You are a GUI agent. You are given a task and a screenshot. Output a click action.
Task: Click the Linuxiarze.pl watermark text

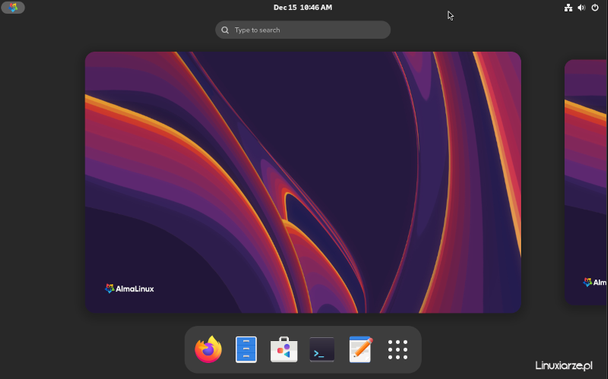point(564,365)
